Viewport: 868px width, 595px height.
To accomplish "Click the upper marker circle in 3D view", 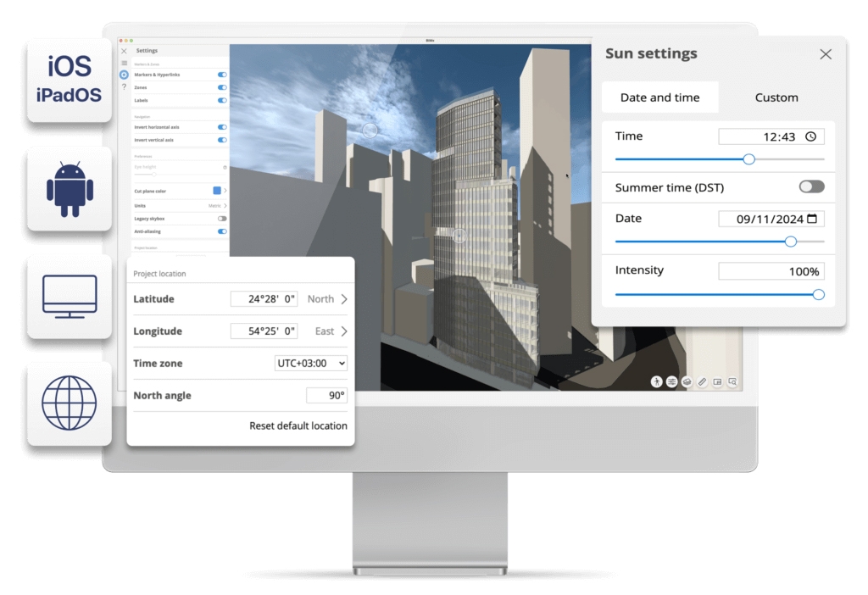I will click(x=370, y=130).
